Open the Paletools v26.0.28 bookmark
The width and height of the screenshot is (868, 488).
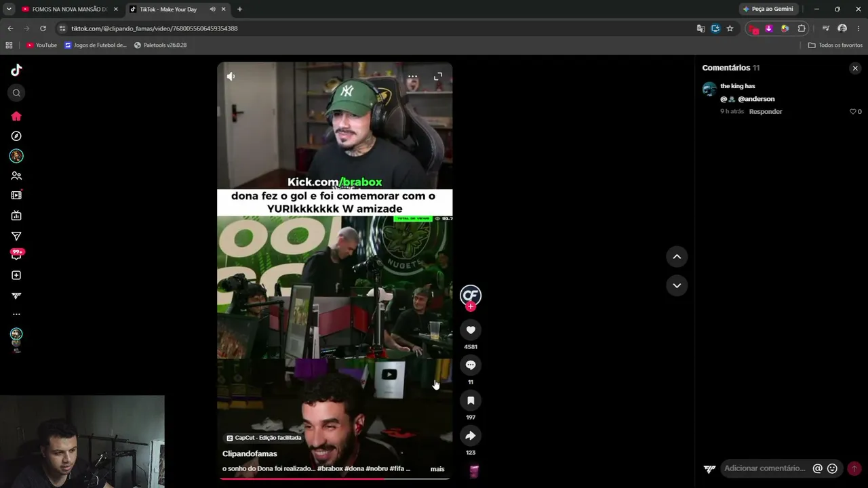click(160, 45)
